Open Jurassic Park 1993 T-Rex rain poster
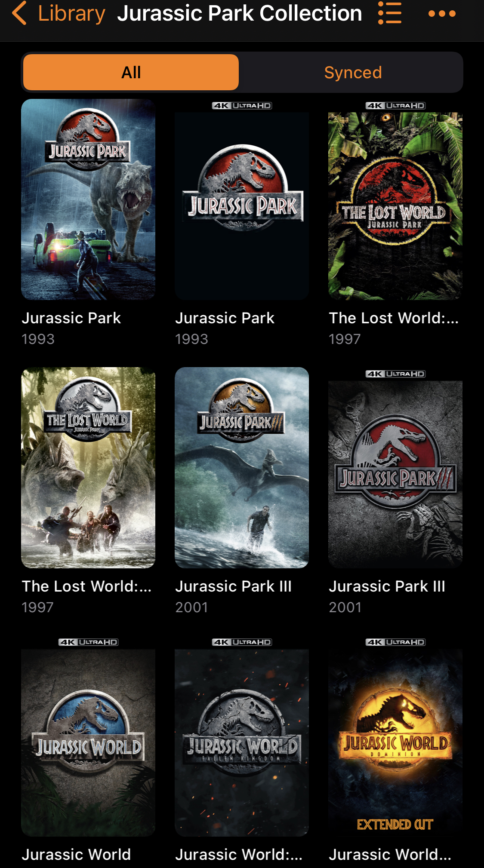484x868 pixels. (x=88, y=199)
